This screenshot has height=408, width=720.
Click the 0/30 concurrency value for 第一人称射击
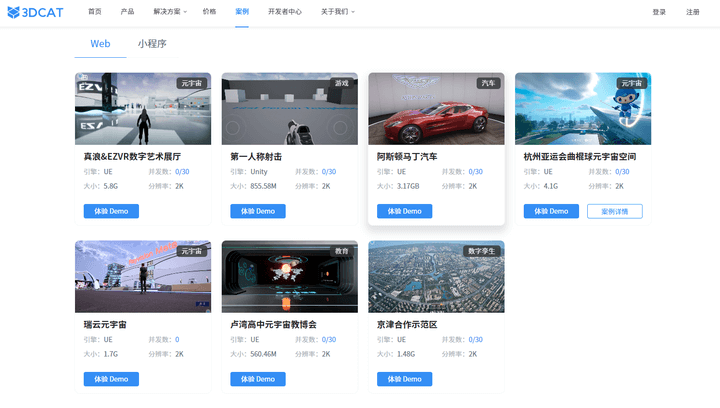(x=329, y=172)
